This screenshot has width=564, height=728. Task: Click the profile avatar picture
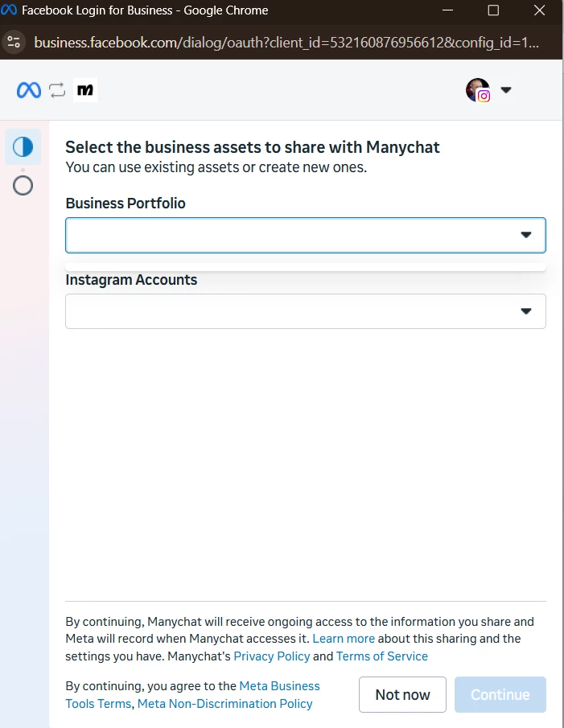(478, 90)
